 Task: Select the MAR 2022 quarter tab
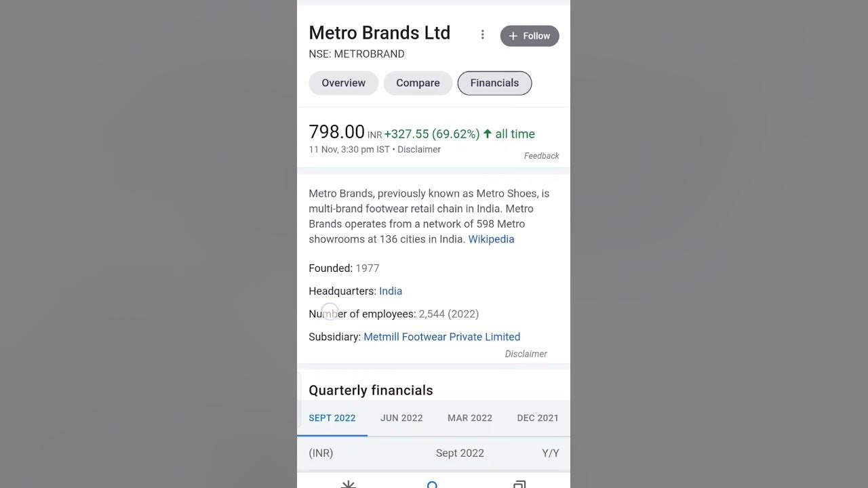pos(470,418)
